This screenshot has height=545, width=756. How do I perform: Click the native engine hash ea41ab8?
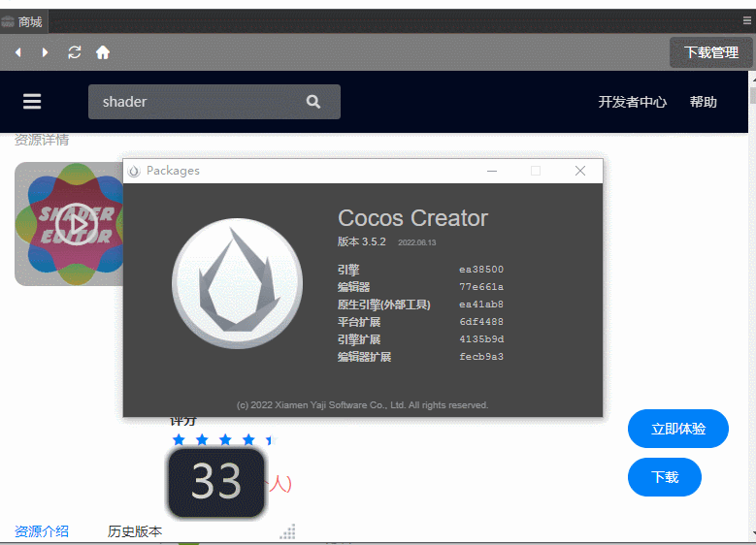point(481,305)
